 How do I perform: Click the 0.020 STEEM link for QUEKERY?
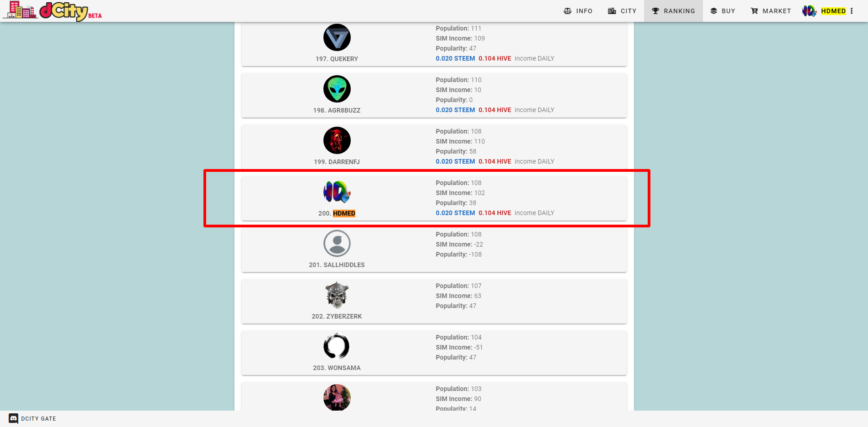coord(455,58)
